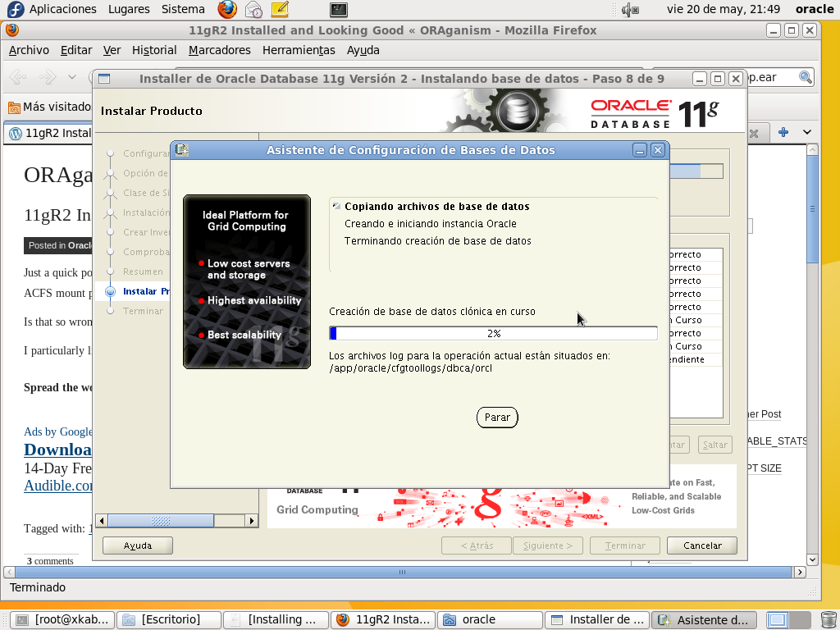Image resolution: width=840 pixels, height=630 pixels.
Task: Click the Firefox page horizontal scrollbar
Action: tap(402, 572)
